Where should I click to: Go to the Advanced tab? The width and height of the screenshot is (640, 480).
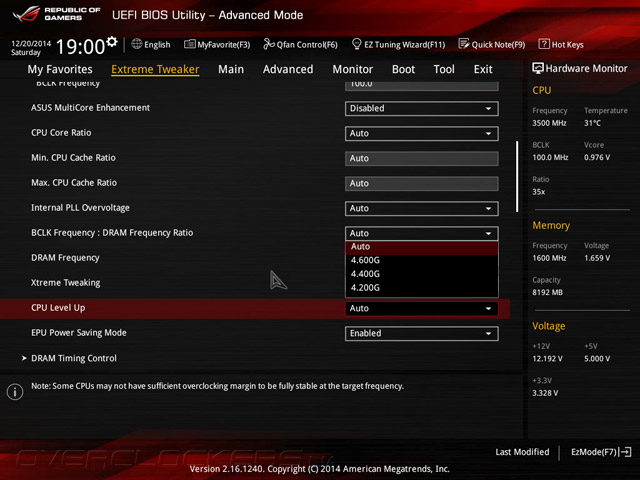pyautogui.click(x=288, y=69)
